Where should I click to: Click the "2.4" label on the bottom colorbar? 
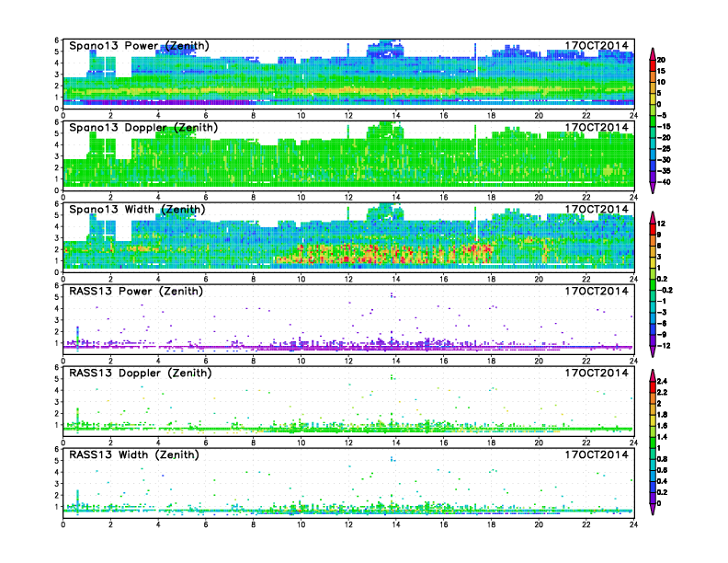[x=662, y=382]
